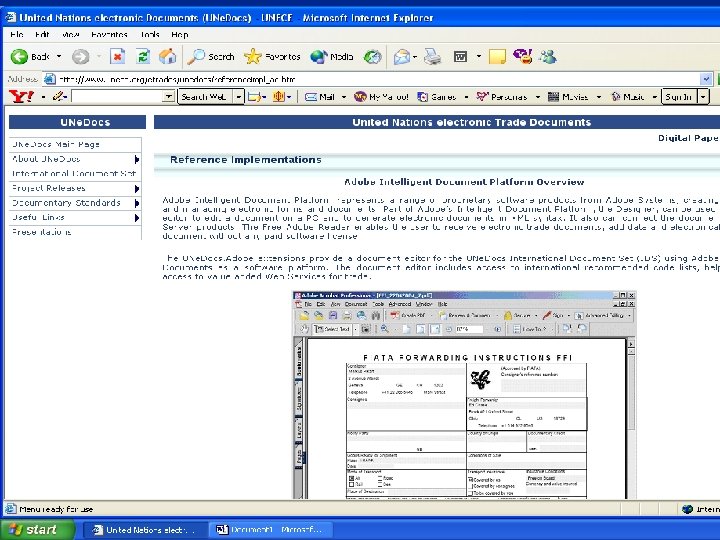This screenshot has height=540, width=720.
Task: Click the yellow note icon in toolbar
Action: [497, 56]
